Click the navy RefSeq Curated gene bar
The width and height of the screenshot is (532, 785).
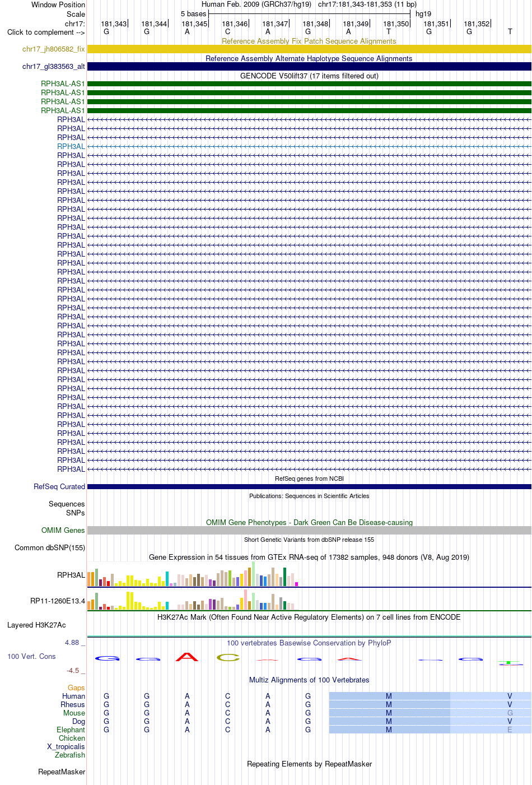pos(309,486)
